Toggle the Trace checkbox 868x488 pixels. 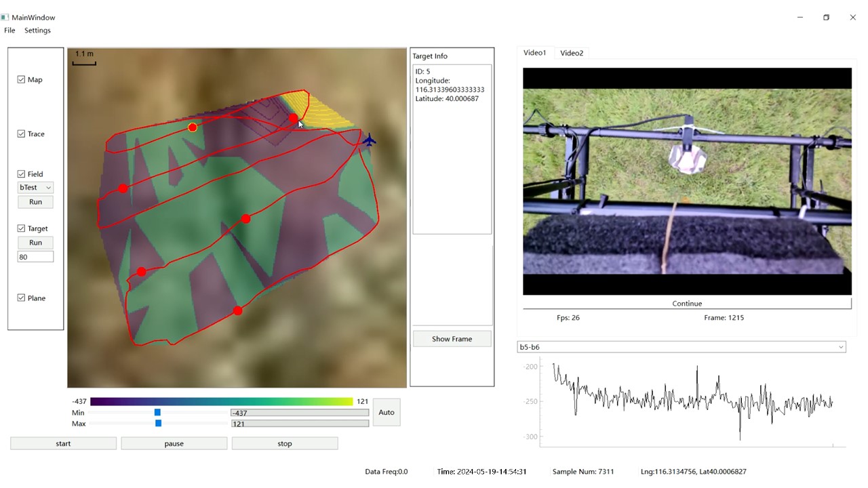pos(22,134)
